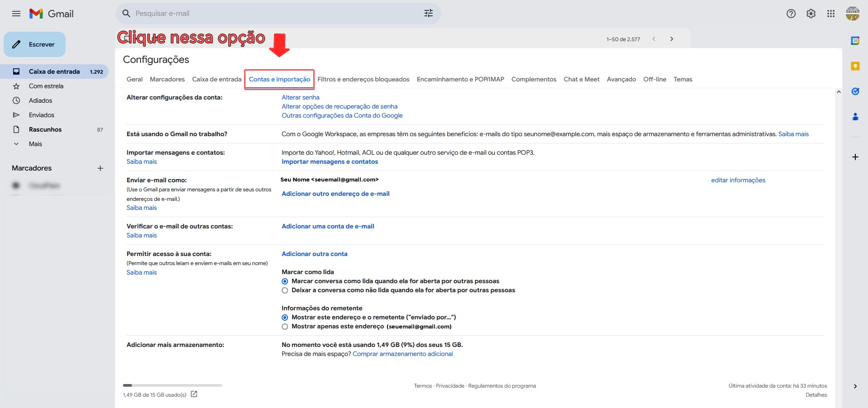Select 'Deixar a conversa como não lida' option
The height and width of the screenshot is (408, 868).
pyautogui.click(x=285, y=290)
